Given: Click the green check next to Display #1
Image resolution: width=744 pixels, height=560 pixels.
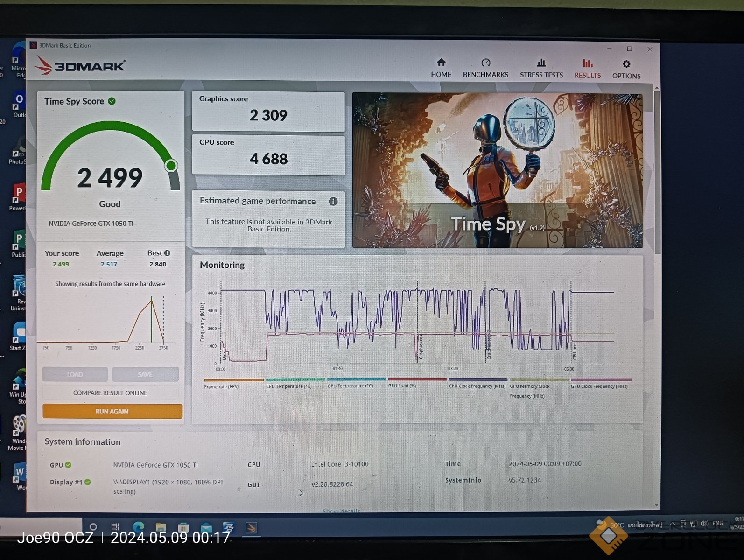Looking at the screenshot, I should (87, 482).
